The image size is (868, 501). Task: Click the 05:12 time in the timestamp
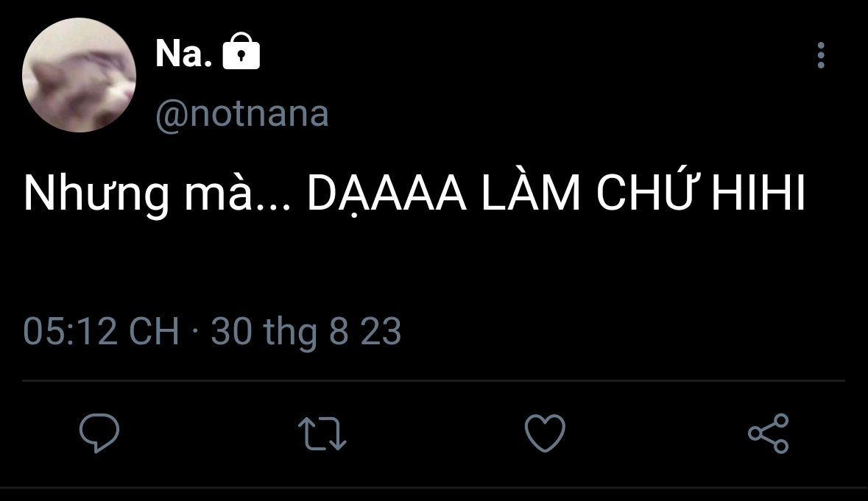70,331
